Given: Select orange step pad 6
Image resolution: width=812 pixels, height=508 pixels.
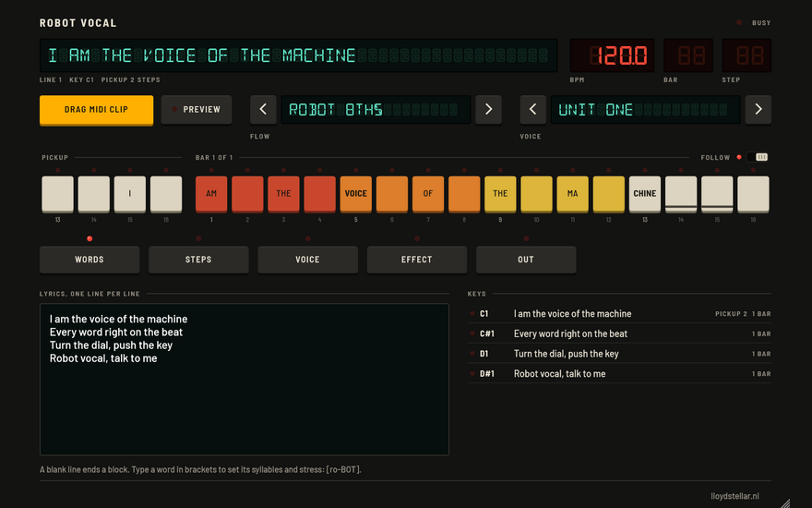Looking at the screenshot, I should [392, 194].
